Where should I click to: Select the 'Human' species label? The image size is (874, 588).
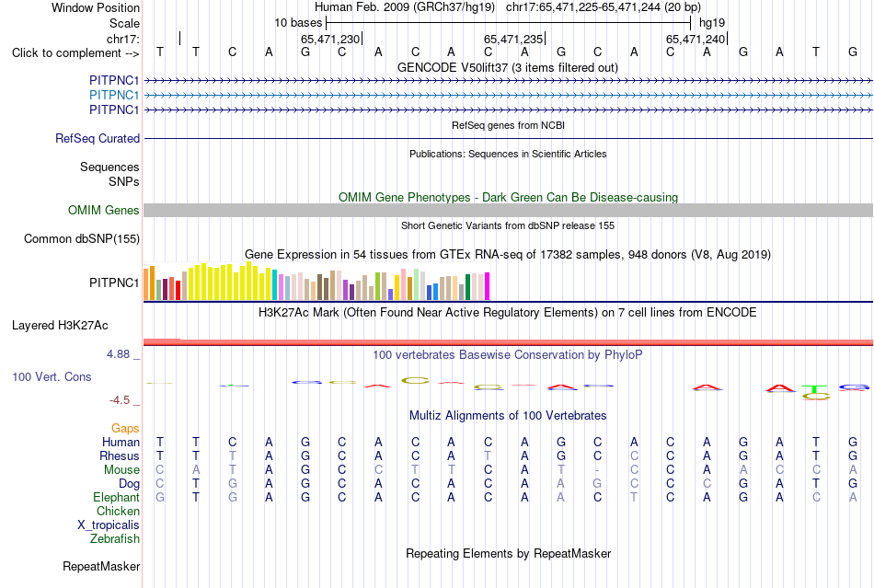(121, 442)
